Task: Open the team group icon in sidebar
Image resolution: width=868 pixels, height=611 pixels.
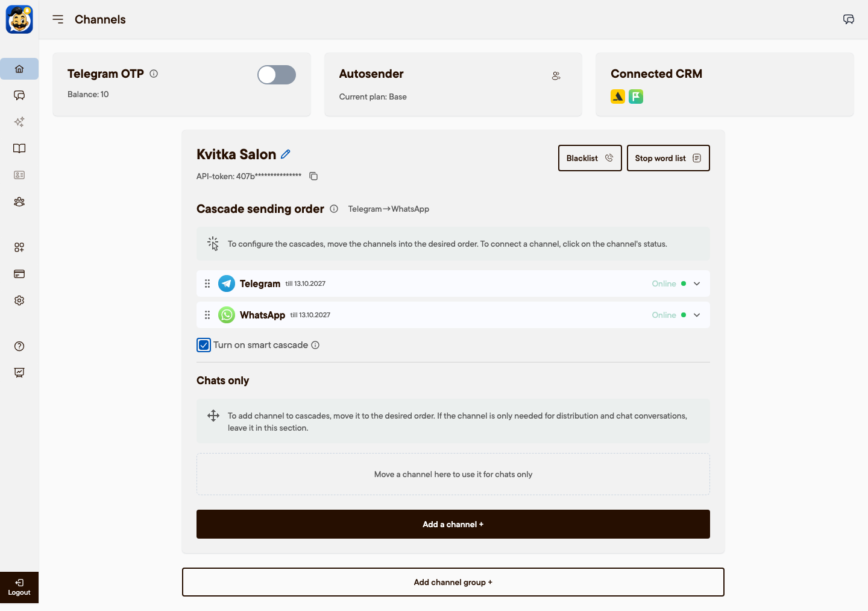Action: (x=19, y=201)
